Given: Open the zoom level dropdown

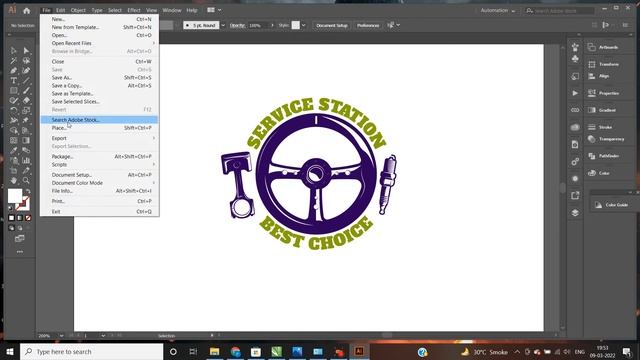Looking at the screenshot, I should 61,336.
